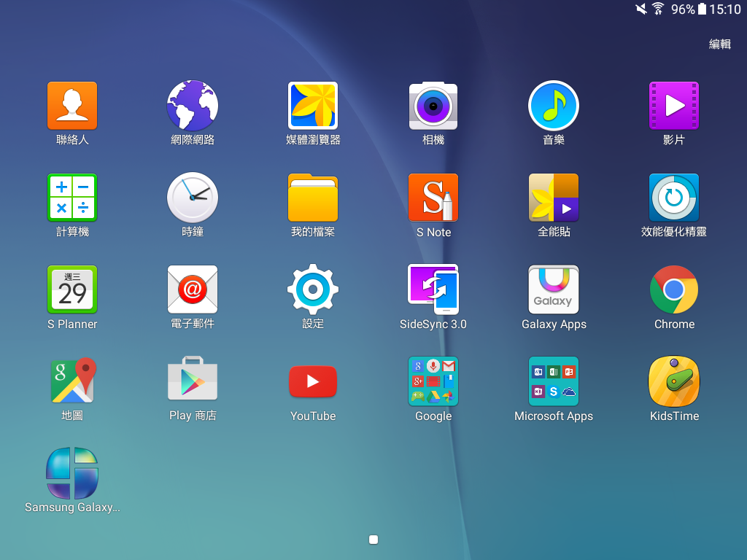Open the Chrome browser
The width and height of the screenshot is (747, 560).
[674, 289]
